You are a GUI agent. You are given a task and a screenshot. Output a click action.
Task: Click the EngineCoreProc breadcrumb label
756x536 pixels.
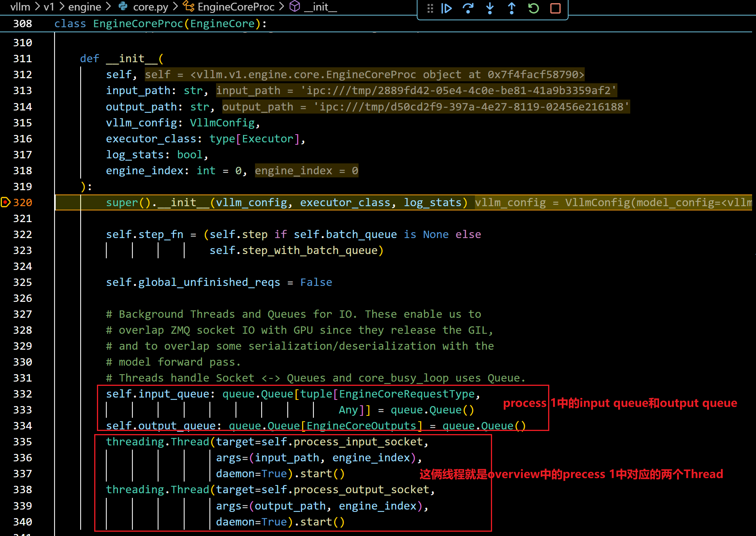(236, 7)
